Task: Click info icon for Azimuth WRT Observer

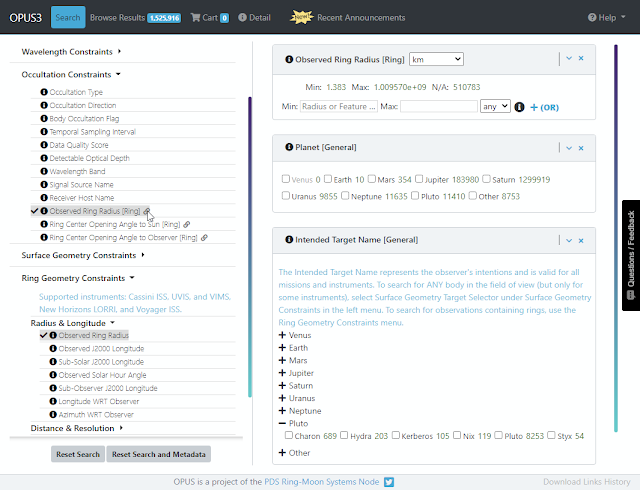Action: (x=53, y=414)
